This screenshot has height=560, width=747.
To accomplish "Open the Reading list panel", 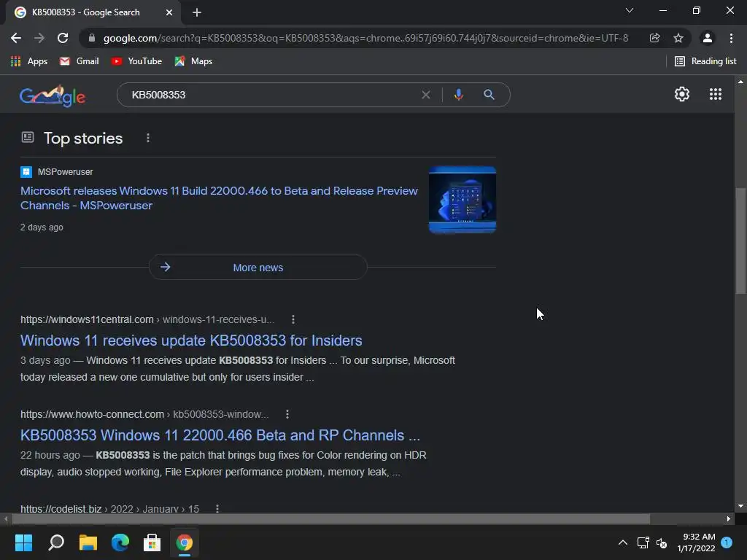I will tap(705, 61).
